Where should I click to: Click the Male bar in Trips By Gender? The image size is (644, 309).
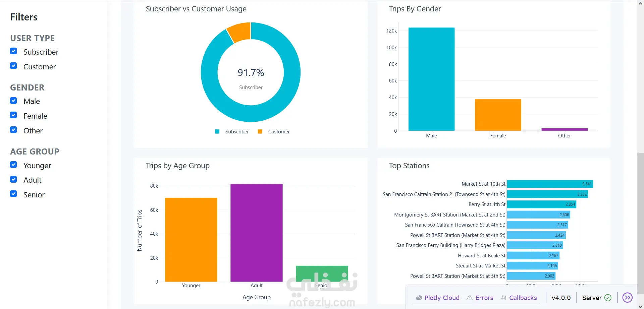431,79
